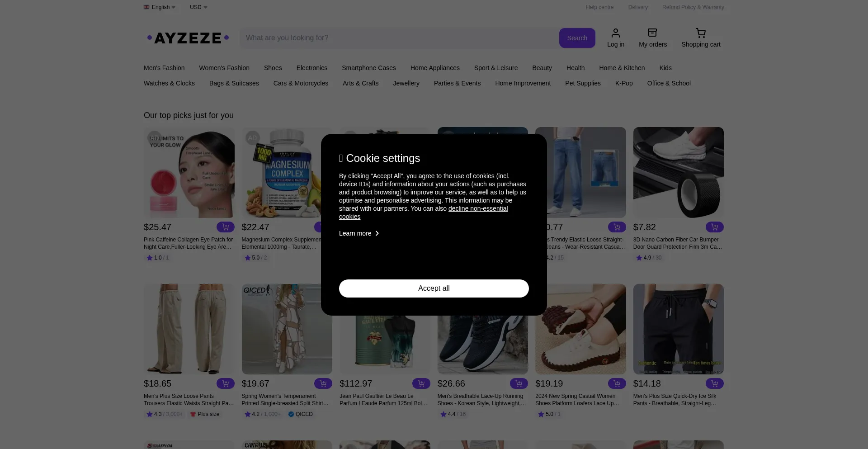Open the Men's Plus Size Loose Pants image
868x449 pixels.
point(189,329)
